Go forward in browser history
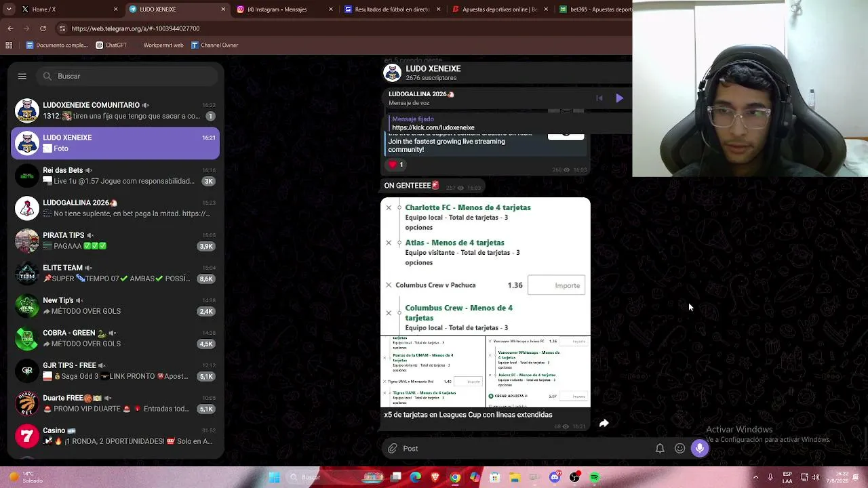This screenshot has height=488, width=868. pyautogui.click(x=26, y=28)
